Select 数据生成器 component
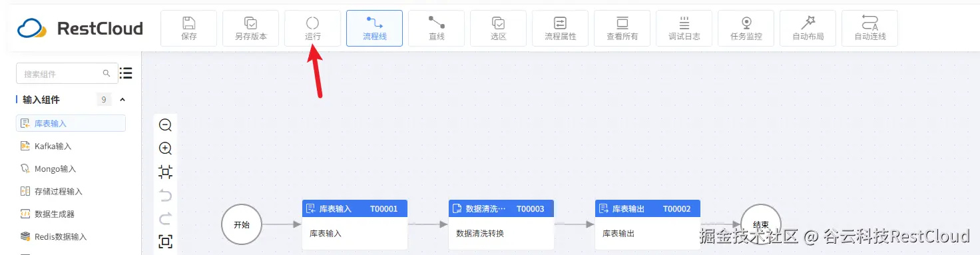The image size is (980, 255). pyautogui.click(x=71, y=214)
